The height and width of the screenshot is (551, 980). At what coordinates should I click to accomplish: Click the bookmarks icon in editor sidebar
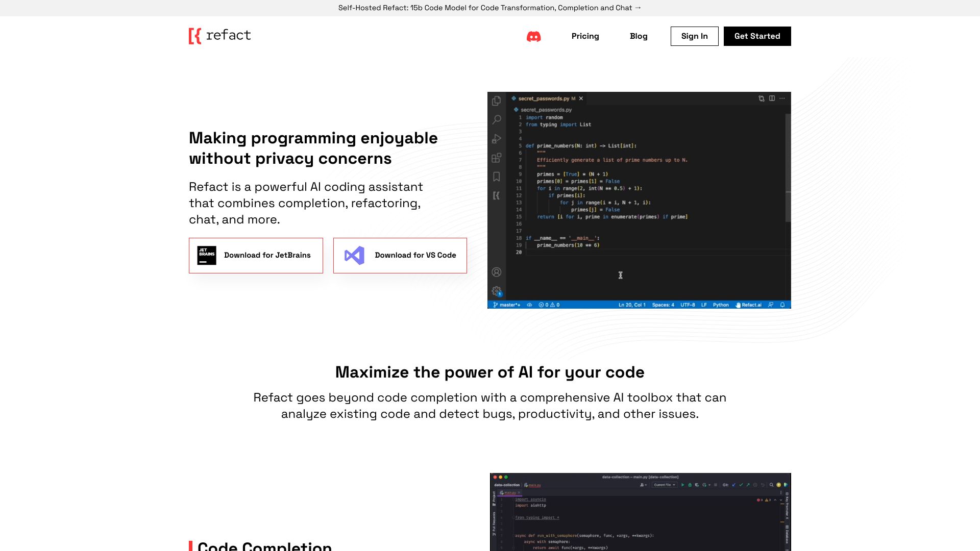498,176
